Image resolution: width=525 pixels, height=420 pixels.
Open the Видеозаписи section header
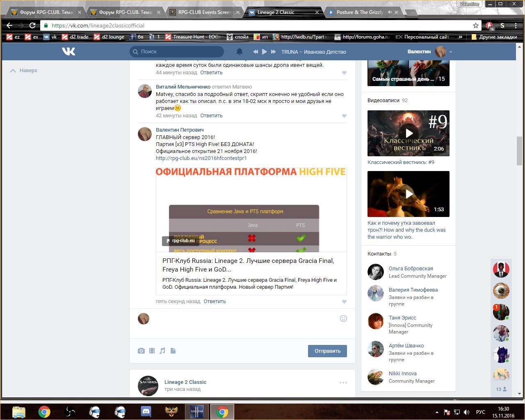(x=388, y=100)
